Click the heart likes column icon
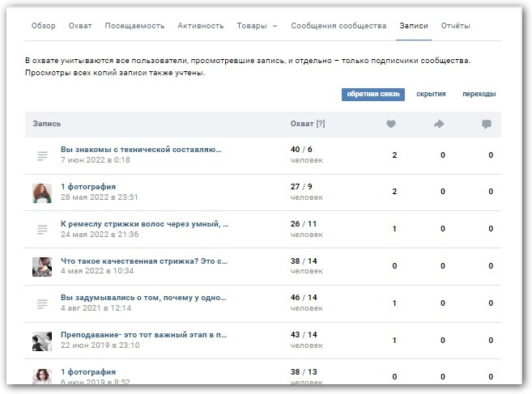This screenshot has width=532, height=394. [x=391, y=124]
